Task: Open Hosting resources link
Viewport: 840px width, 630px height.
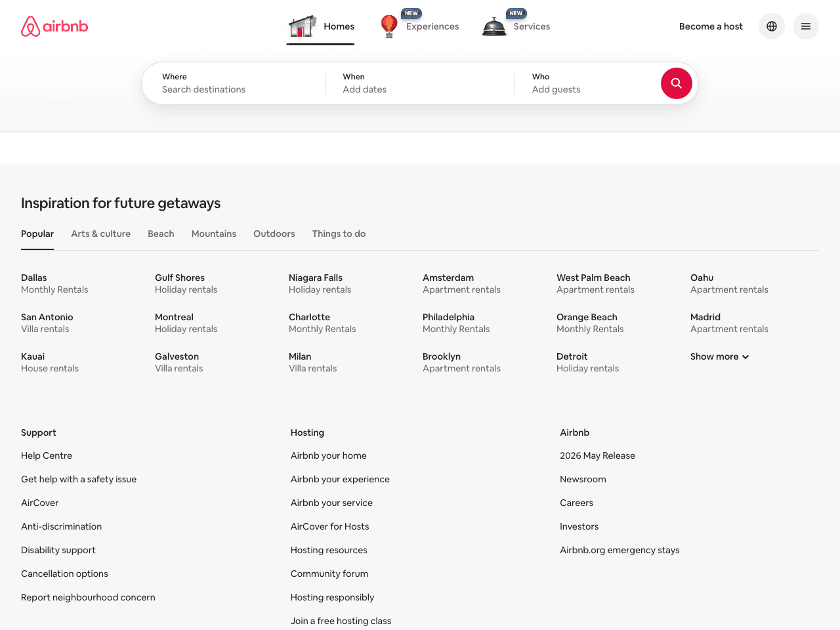Action: [329, 550]
